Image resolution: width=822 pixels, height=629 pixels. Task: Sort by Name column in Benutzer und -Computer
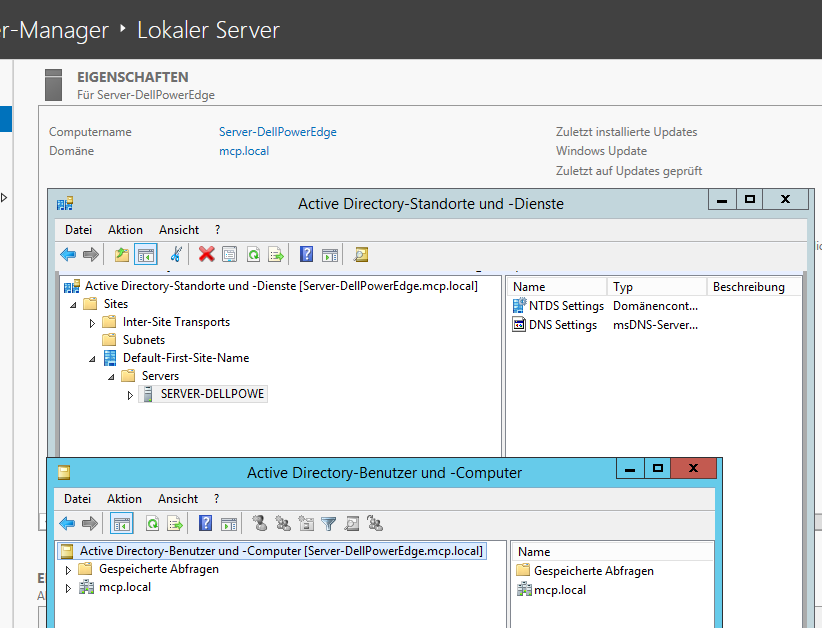[612, 552]
